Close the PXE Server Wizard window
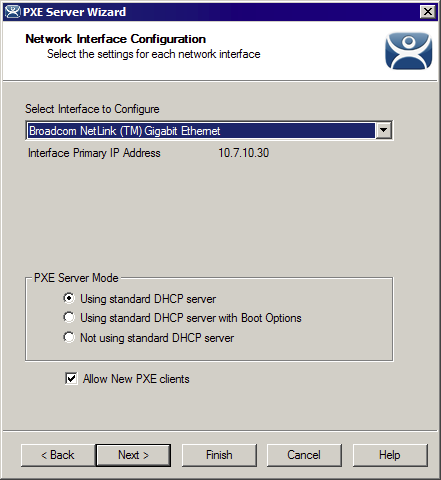This screenshot has width=441, height=480. 428,12
